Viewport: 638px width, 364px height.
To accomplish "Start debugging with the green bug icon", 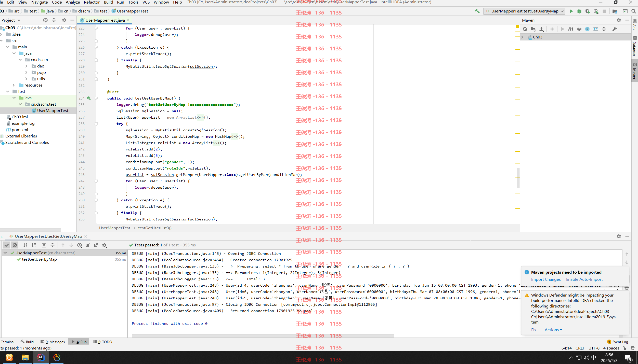I will click(x=579, y=11).
